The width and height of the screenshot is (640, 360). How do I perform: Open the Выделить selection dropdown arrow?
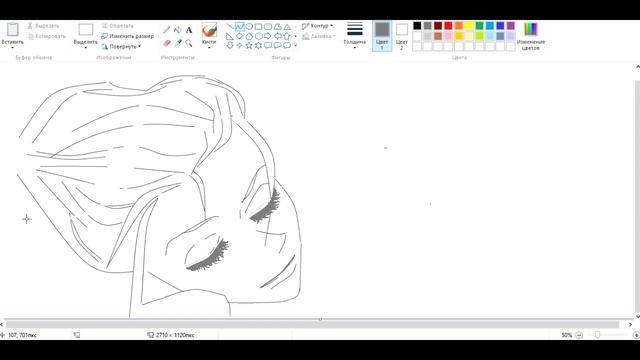coord(86,48)
